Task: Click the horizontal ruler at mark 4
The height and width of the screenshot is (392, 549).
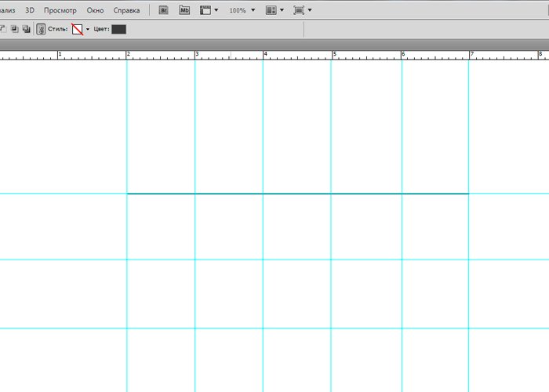Action: pyautogui.click(x=264, y=55)
